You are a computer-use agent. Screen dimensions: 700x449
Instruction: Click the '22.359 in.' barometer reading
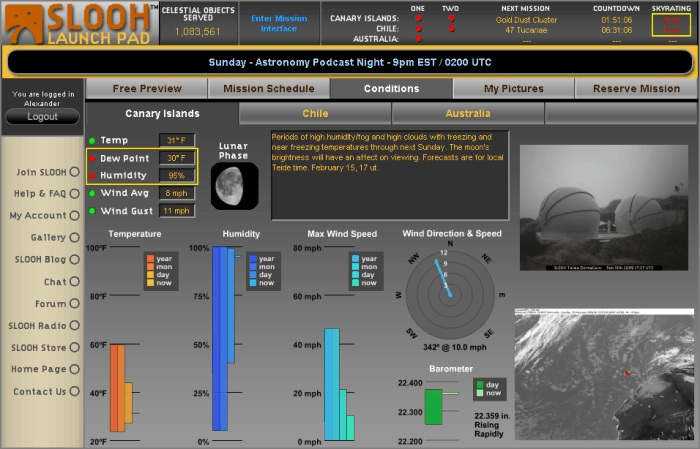pyautogui.click(x=492, y=416)
